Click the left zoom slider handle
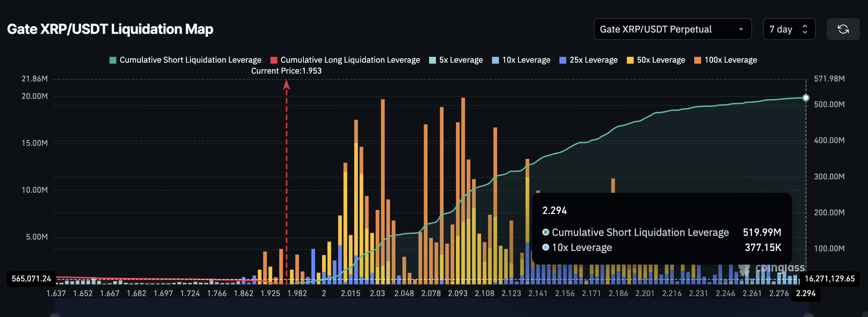 tap(55, 315)
